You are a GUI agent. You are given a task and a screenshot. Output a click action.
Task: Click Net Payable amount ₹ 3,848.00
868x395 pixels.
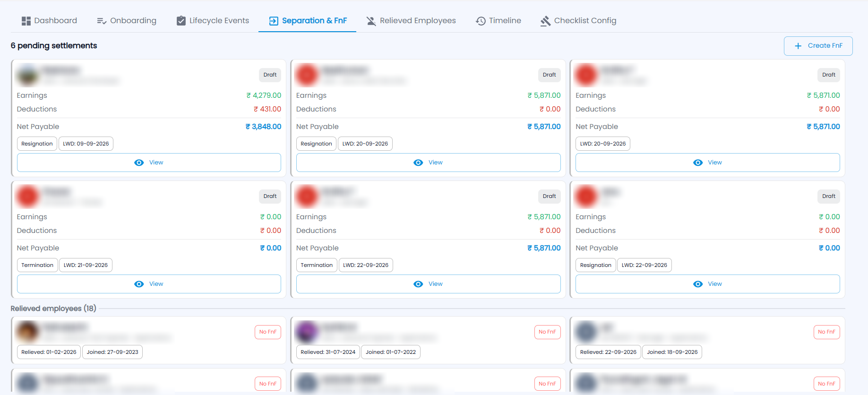263,127
